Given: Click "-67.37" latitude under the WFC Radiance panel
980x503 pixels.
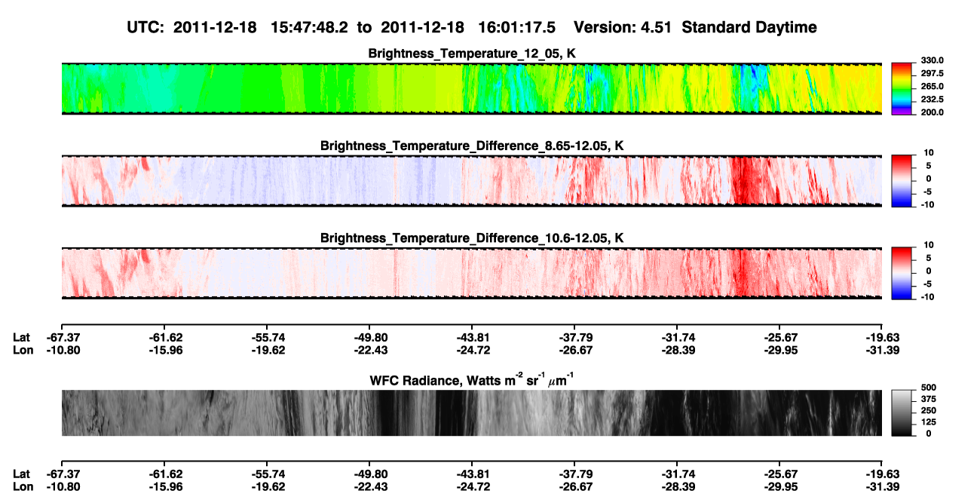Looking at the screenshot, I should click(62, 474).
